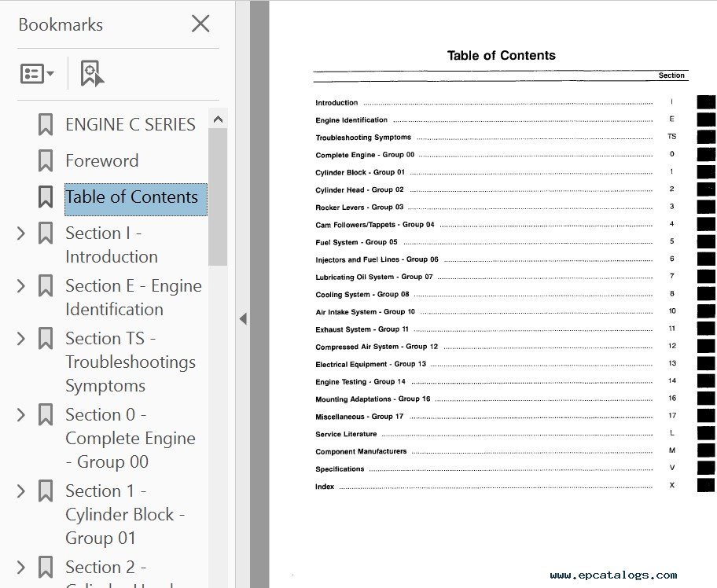Close the Bookmarks panel
Image resolution: width=717 pixels, height=588 pixels.
(200, 24)
